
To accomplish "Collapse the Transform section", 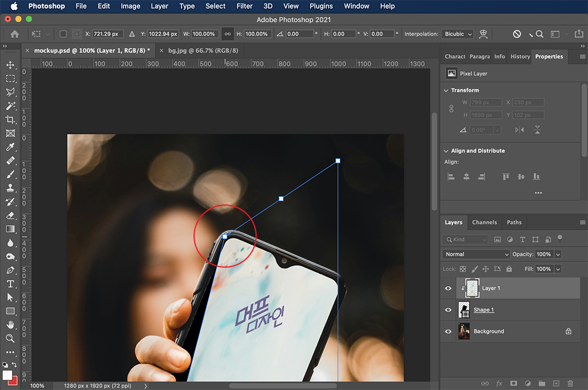I will click(446, 90).
